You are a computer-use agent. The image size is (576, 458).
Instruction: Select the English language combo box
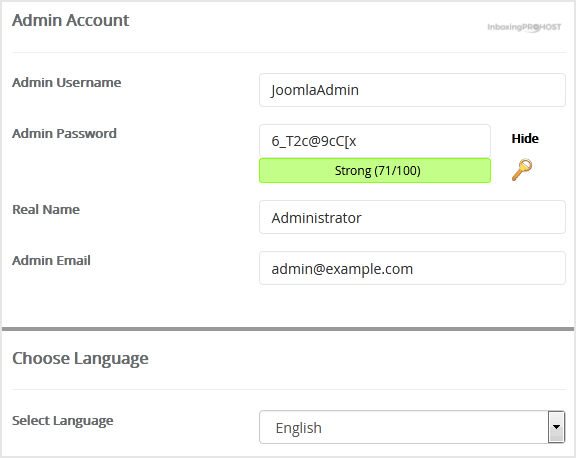click(x=412, y=427)
